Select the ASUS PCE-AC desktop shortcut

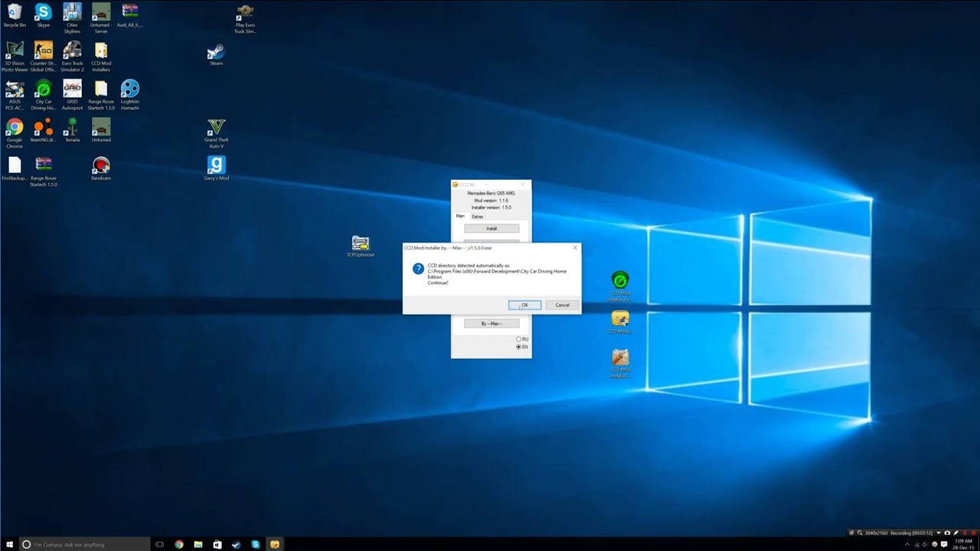[15, 95]
